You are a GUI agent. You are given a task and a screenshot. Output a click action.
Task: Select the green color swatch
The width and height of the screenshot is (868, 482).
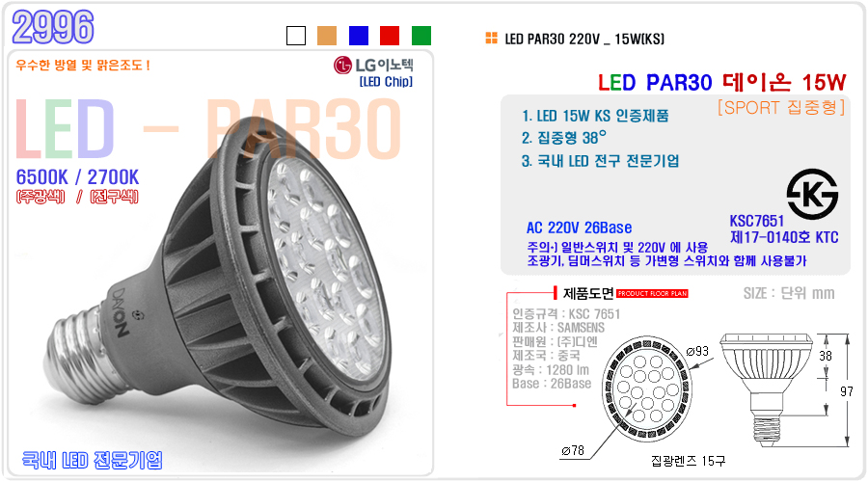pos(421,36)
